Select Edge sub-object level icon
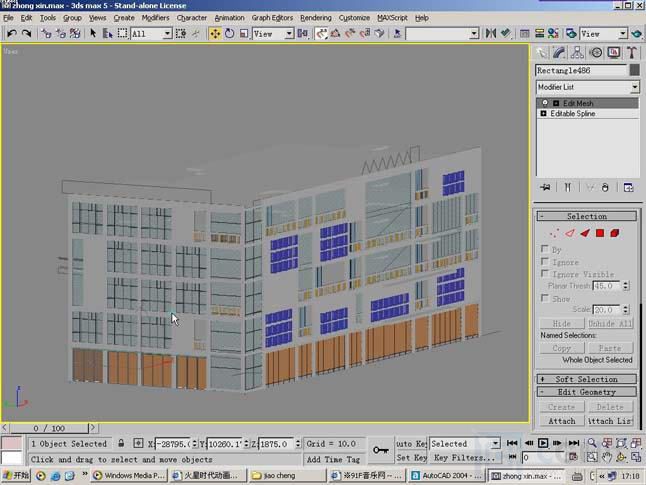 point(569,234)
